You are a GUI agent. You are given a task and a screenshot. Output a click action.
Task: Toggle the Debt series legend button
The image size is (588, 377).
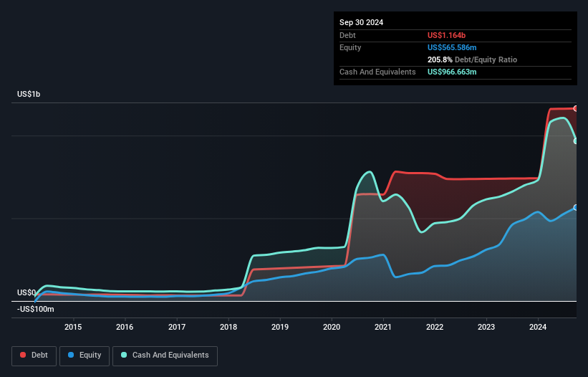(34, 355)
